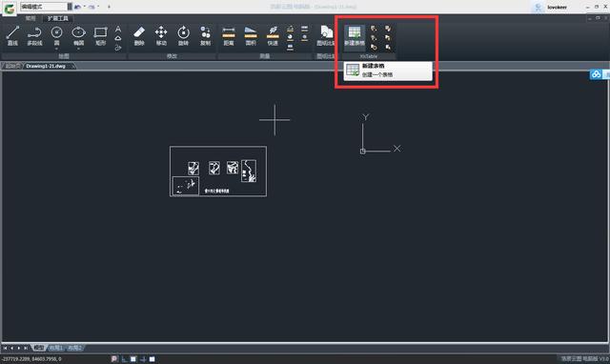This screenshot has height=364, width=610.
Task: Choose the Rectangle (矩形) tool
Action: (x=100, y=36)
